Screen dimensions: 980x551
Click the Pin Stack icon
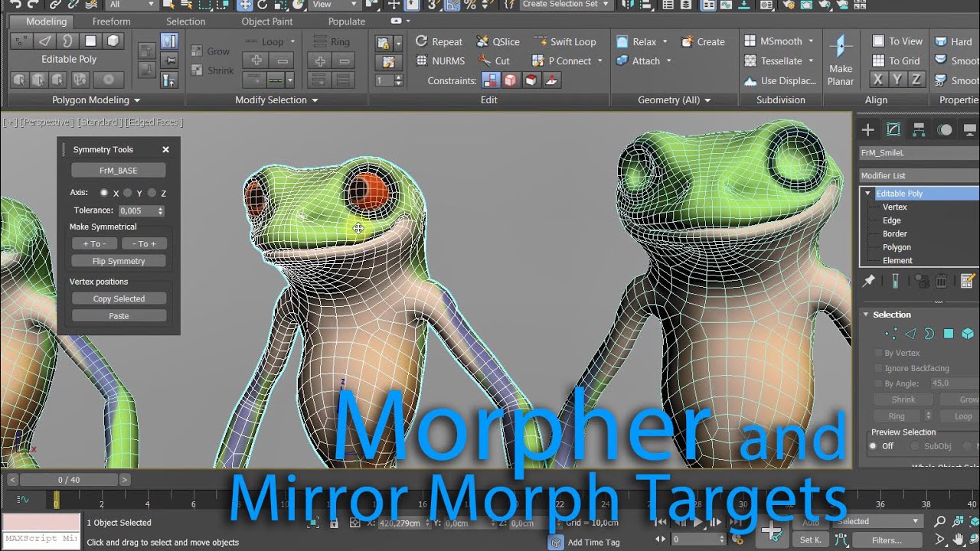point(868,282)
